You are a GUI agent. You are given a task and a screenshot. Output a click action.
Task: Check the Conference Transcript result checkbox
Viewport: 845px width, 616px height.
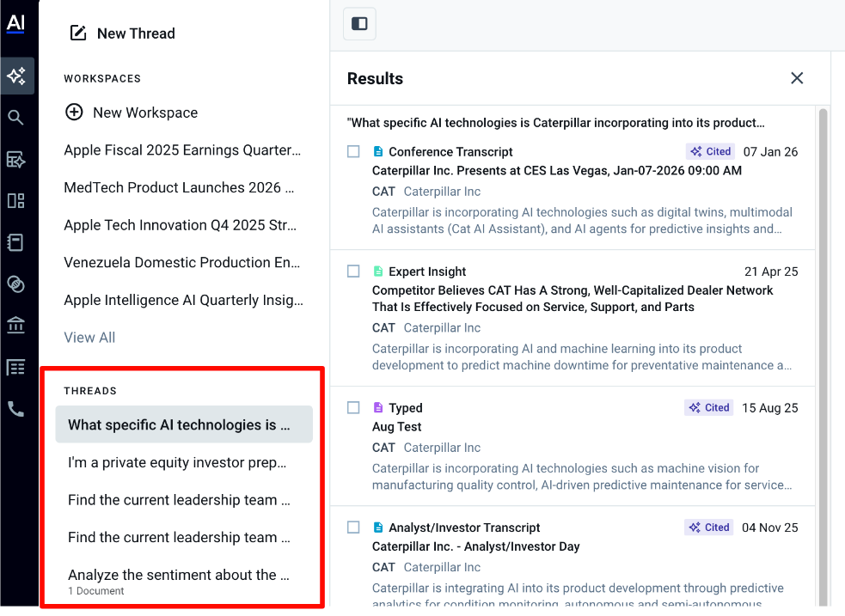click(x=353, y=151)
